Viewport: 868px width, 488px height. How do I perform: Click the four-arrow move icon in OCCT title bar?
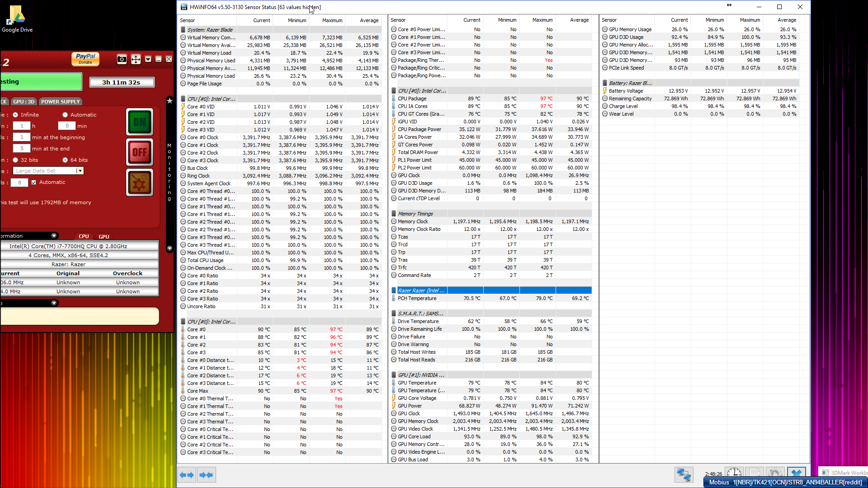(136, 59)
